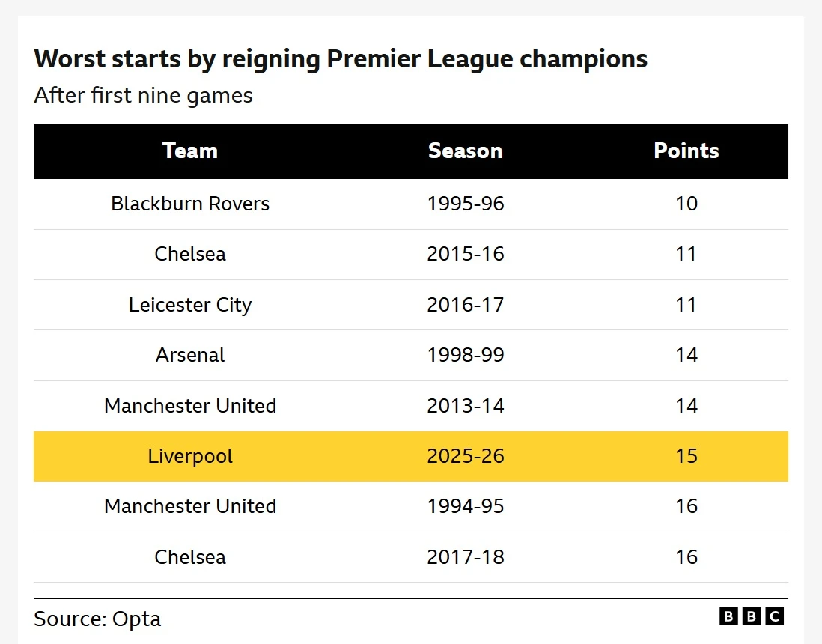Click Manchester United in the 1994-95 row
Viewport: 822px width, 644px height.
click(x=190, y=506)
